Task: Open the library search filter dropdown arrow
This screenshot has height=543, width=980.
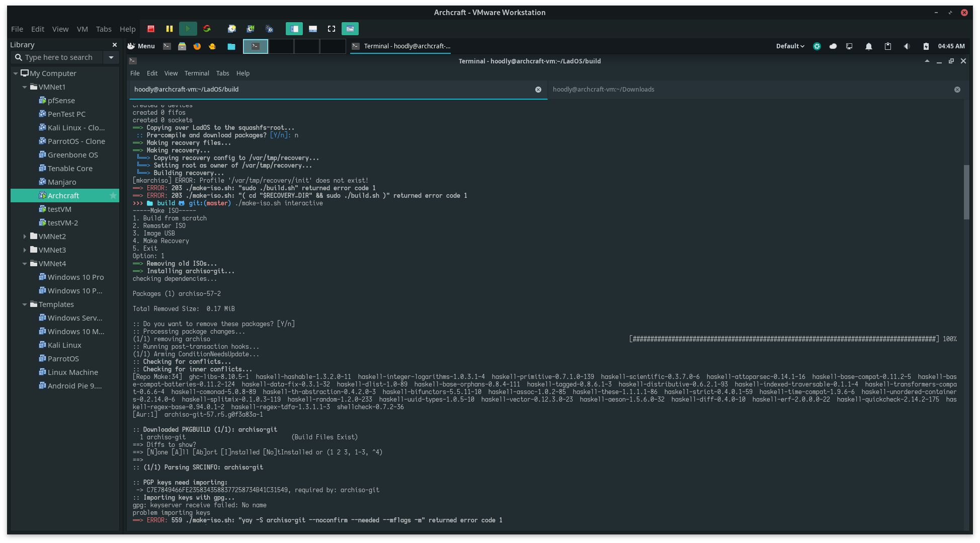Action: click(111, 57)
